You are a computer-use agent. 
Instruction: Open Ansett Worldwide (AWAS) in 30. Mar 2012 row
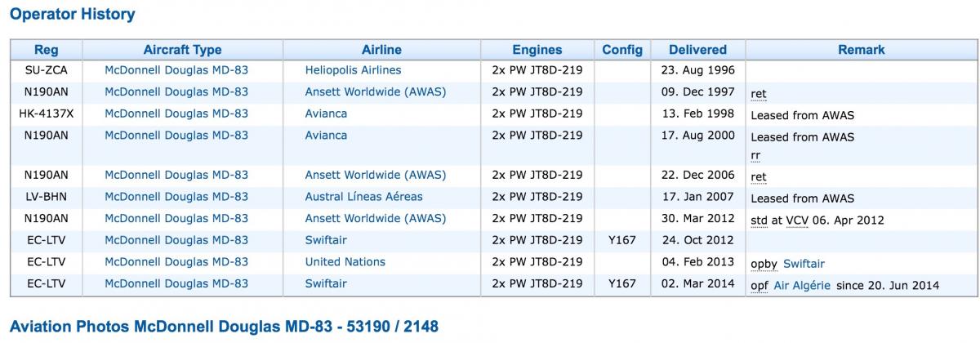376,218
